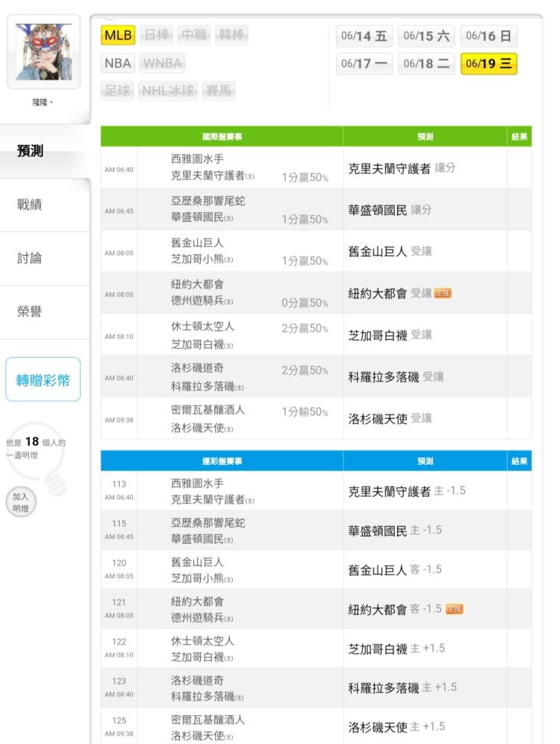Click game number 113

tap(119, 484)
